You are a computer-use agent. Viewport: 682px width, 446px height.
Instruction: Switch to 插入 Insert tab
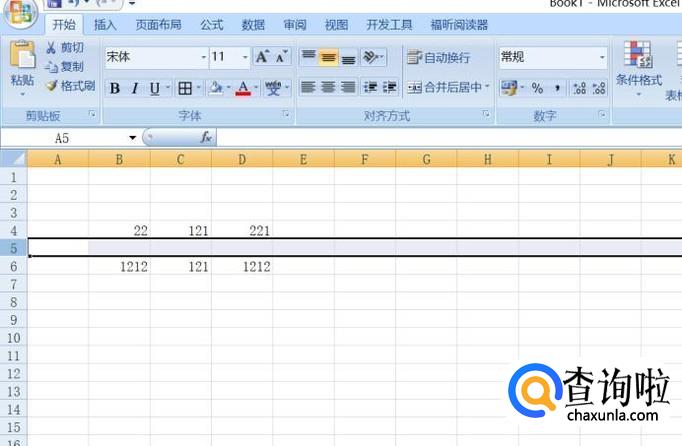coord(105,25)
